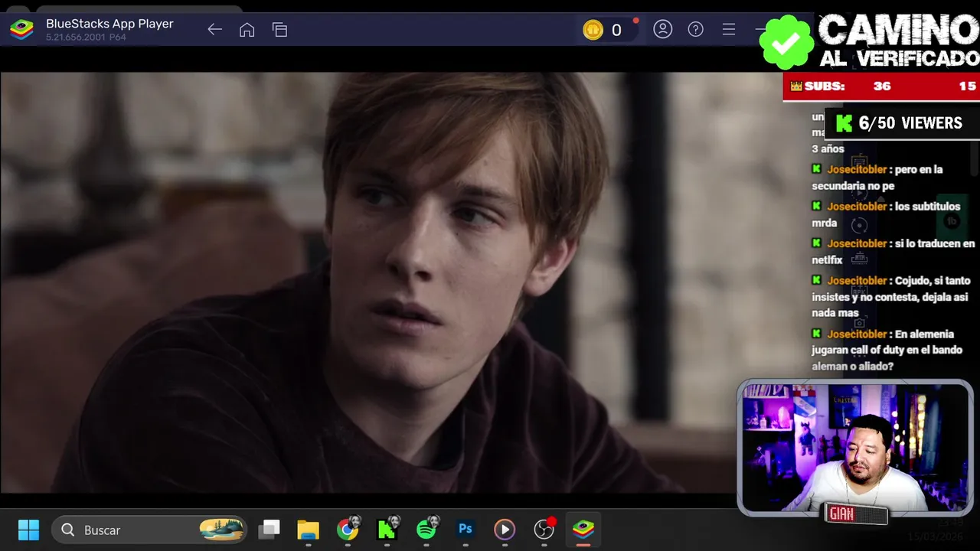
Task: Open the BlueStacks help question mark
Action: (696, 29)
